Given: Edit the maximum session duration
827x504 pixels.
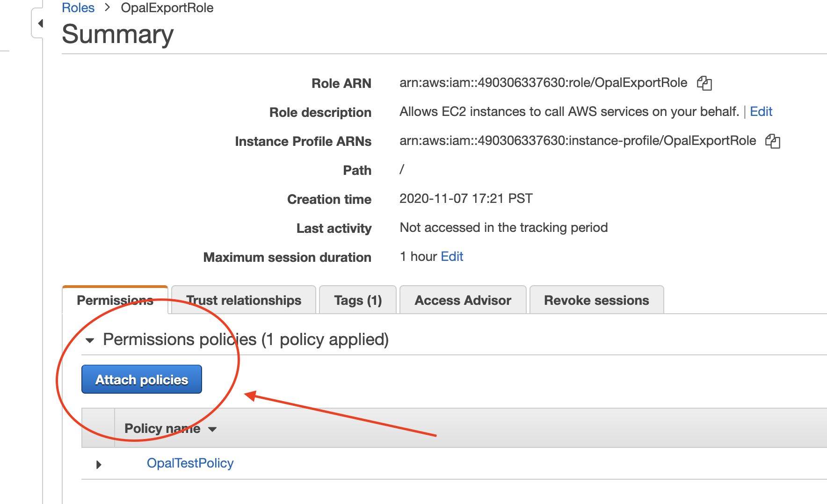Looking at the screenshot, I should [x=452, y=257].
